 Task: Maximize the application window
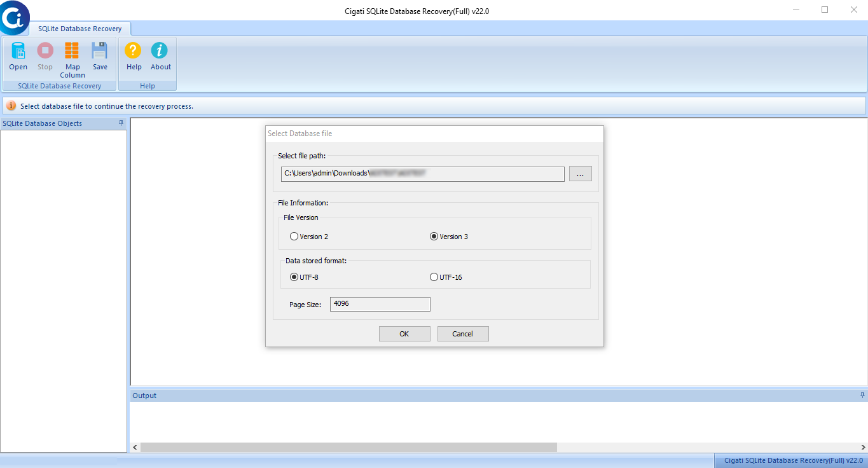pyautogui.click(x=825, y=10)
